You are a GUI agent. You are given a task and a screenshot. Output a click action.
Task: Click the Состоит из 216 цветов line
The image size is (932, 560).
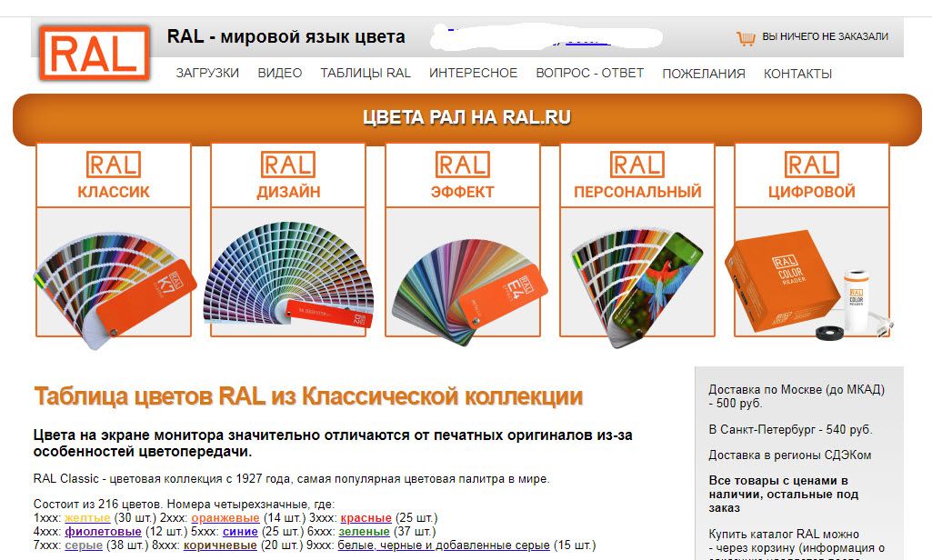tap(184, 505)
